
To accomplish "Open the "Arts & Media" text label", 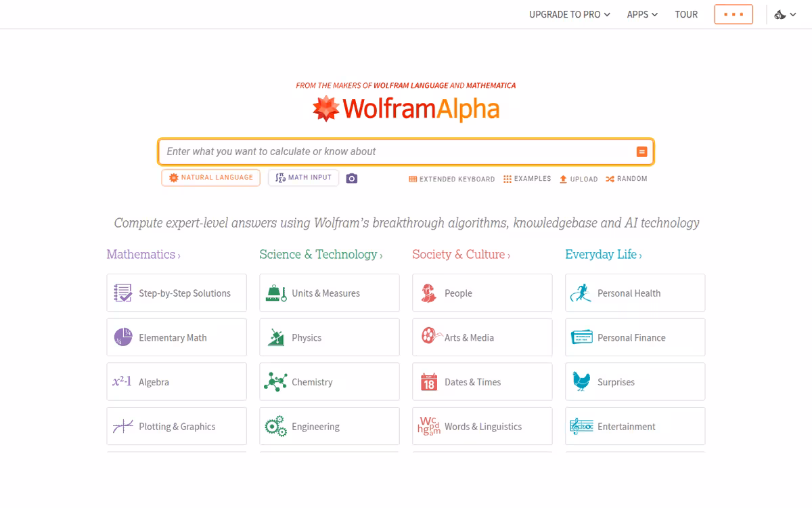I will pos(469,338).
